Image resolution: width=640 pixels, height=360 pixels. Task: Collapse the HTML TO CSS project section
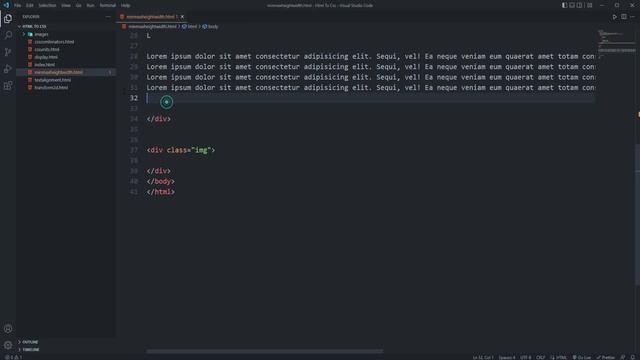pyautogui.click(x=34, y=26)
